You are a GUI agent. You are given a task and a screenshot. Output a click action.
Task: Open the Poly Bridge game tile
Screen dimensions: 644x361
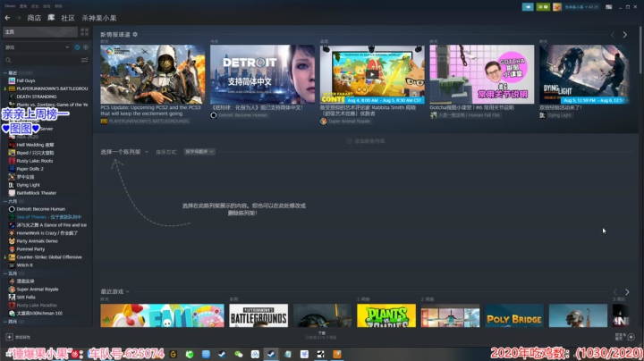[513, 315]
